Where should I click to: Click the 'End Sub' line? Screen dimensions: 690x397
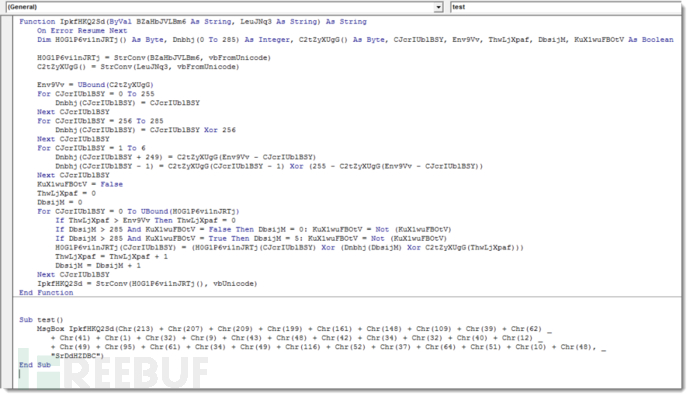click(35, 365)
